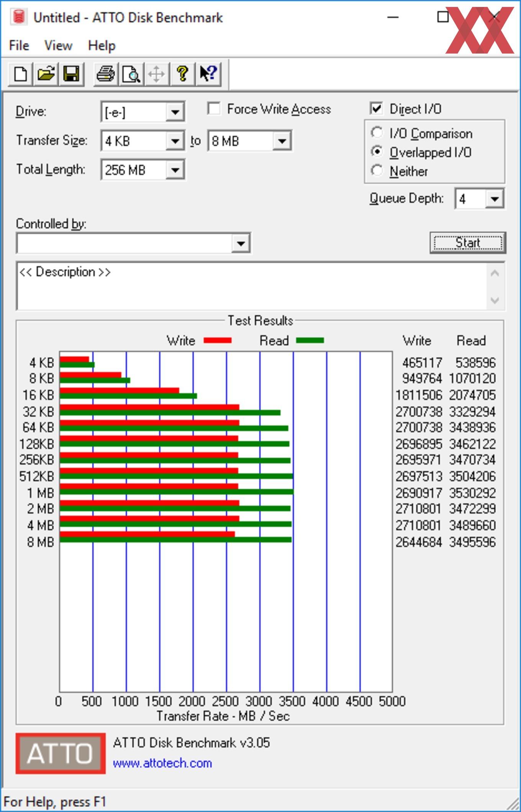Select the Overlapped I/O radio button
This screenshot has height=812, width=521.
click(377, 152)
